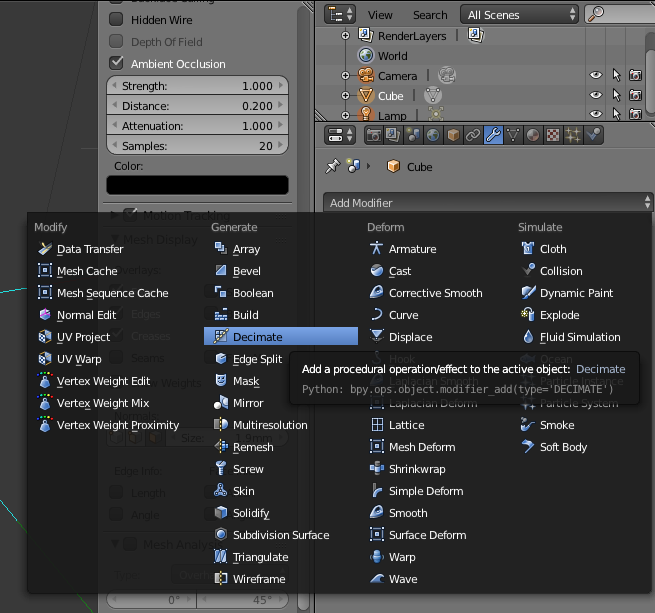Image resolution: width=655 pixels, height=613 pixels.
Task: Expand the Camera tree item
Action: (345, 76)
